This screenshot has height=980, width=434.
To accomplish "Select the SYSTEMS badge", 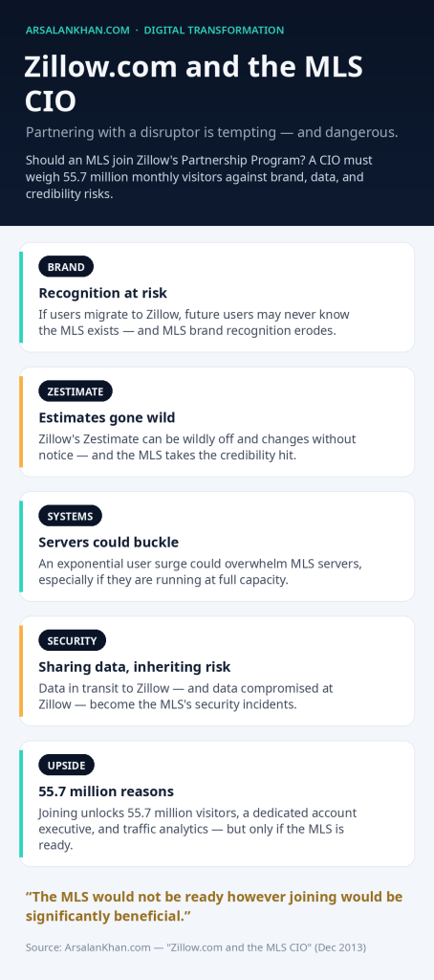I will [x=70, y=516].
